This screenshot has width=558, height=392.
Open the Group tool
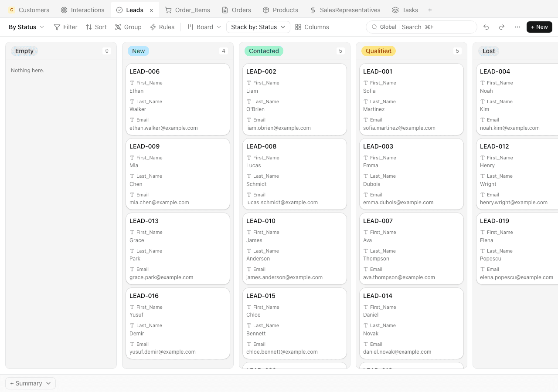[128, 27]
